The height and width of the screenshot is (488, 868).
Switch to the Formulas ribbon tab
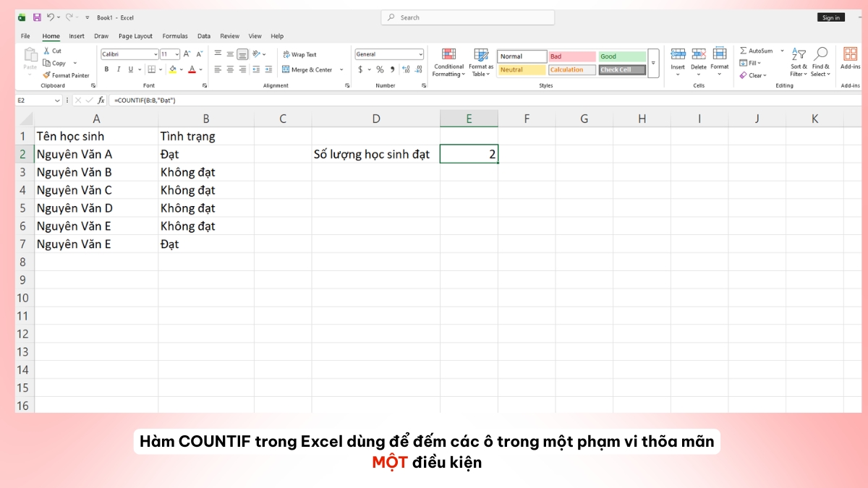pos(175,35)
